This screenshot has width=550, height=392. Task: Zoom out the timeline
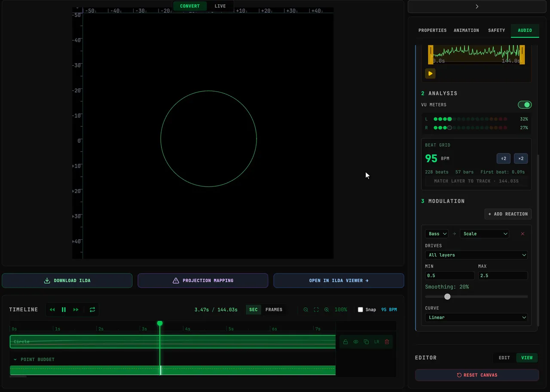[x=306, y=309]
